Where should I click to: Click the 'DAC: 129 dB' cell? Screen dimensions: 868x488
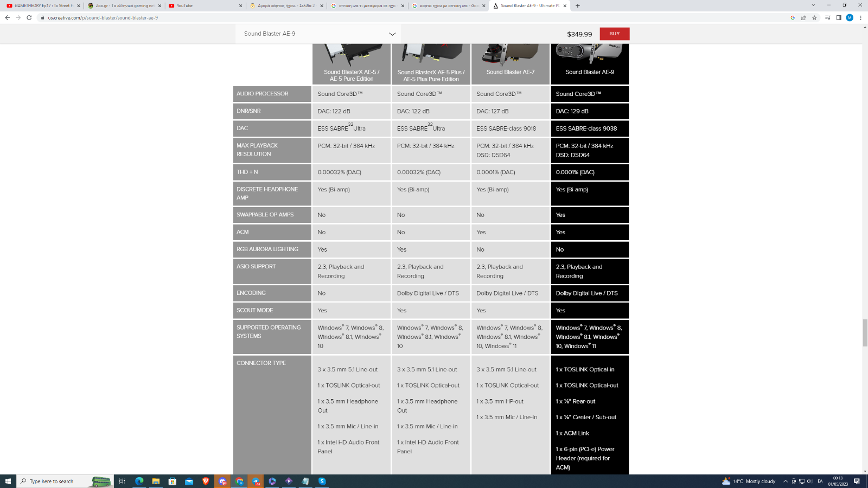point(590,111)
